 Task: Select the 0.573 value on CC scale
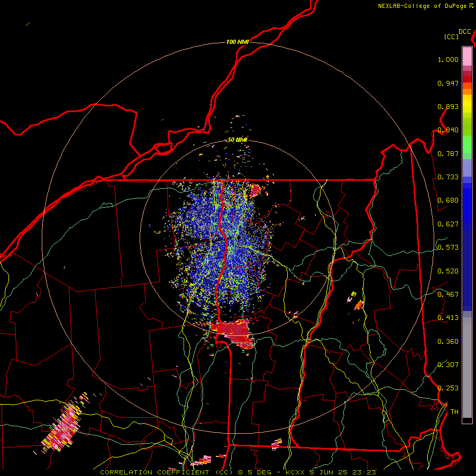(x=448, y=248)
